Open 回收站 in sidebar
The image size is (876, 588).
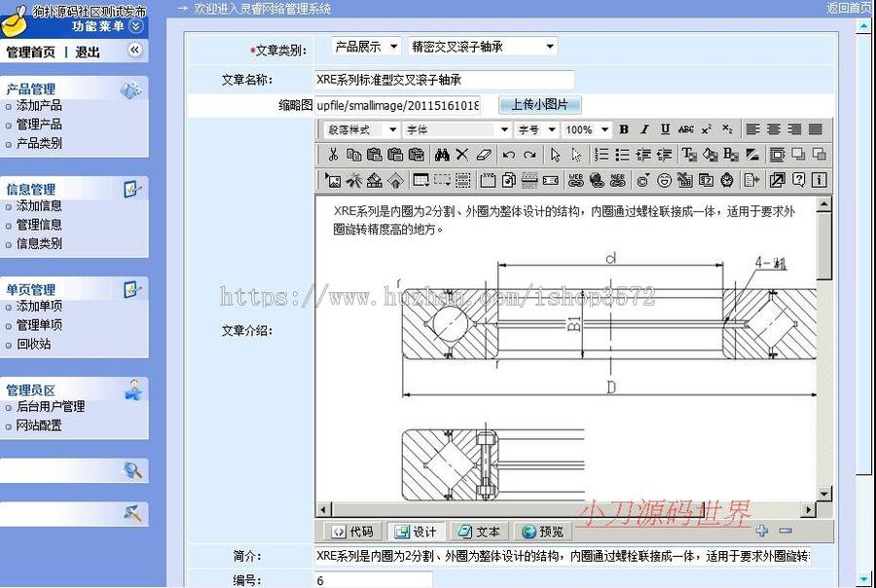[x=33, y=344]
